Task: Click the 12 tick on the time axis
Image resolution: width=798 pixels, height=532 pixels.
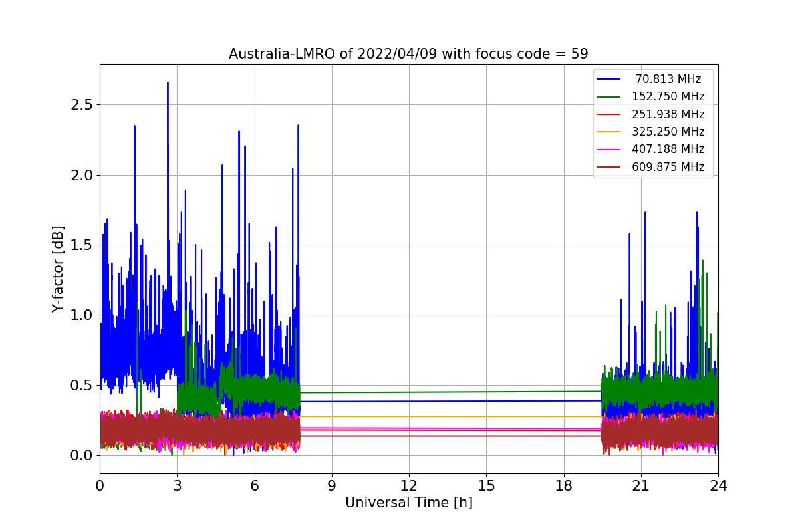Action: click(x=409, y=486)
